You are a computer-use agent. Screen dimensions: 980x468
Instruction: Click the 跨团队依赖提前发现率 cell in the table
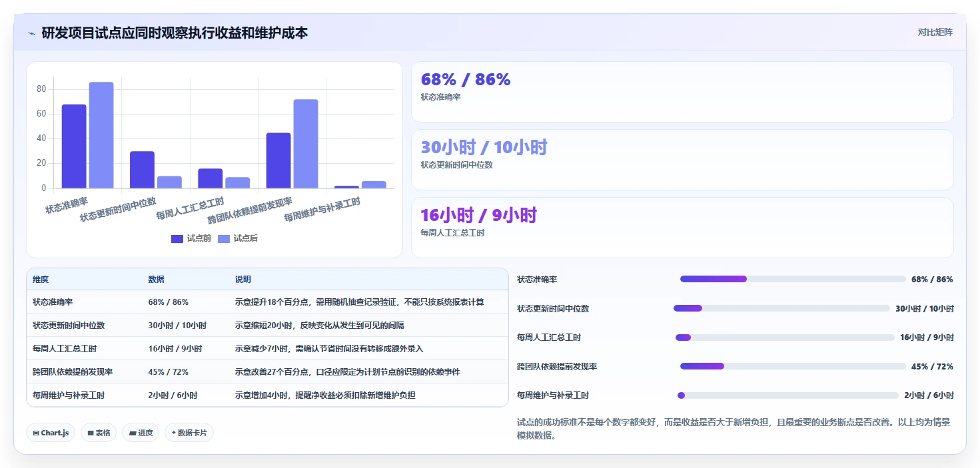73,372
